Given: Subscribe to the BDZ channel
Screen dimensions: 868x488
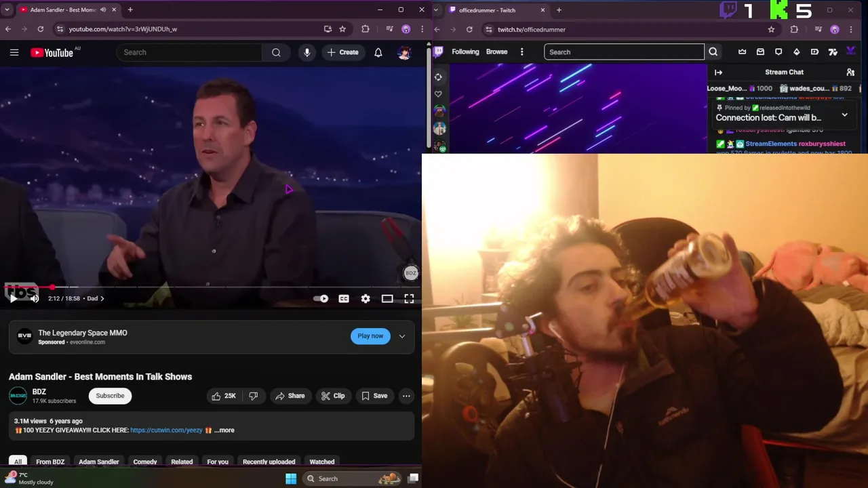Looking at the screenshot, I should [x=110, y=396].
